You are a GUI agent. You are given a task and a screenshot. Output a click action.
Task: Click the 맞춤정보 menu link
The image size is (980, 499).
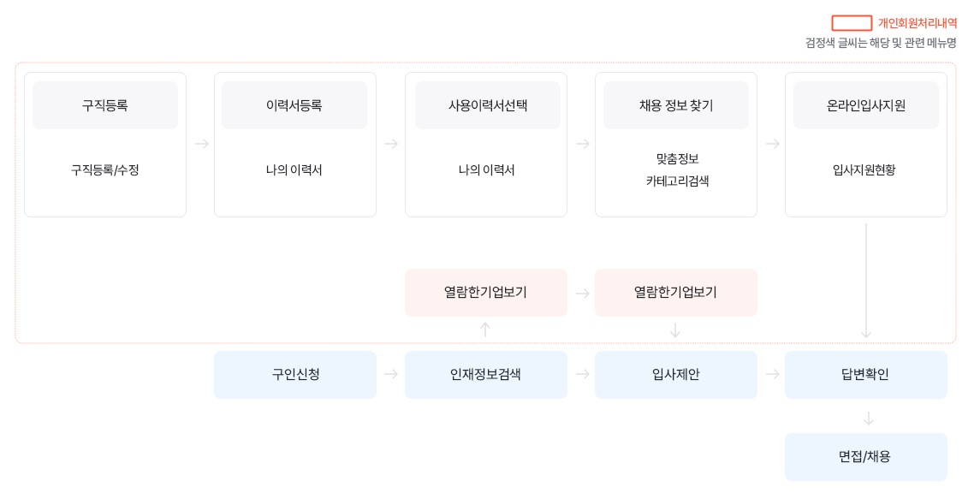678,159
